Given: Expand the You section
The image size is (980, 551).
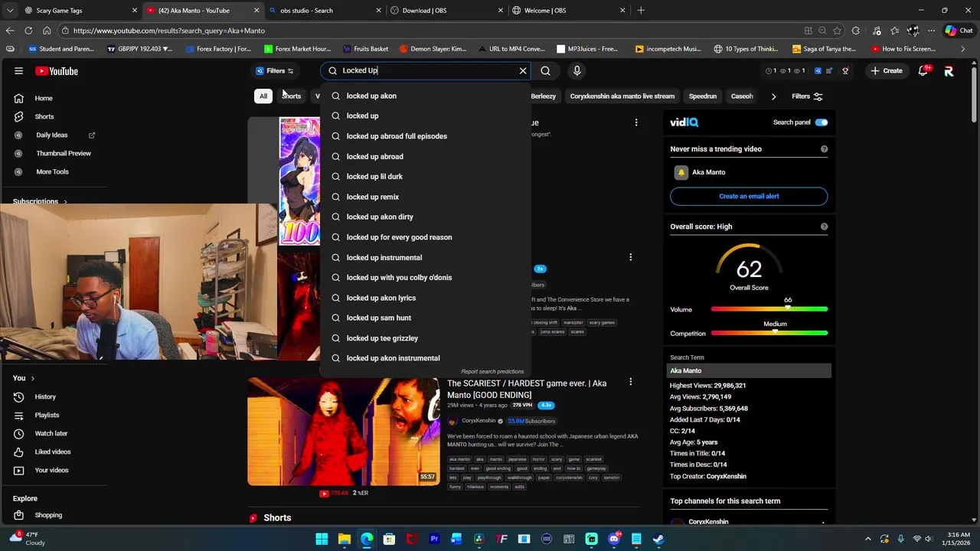Looking at the screenshot, I should 24,378.
